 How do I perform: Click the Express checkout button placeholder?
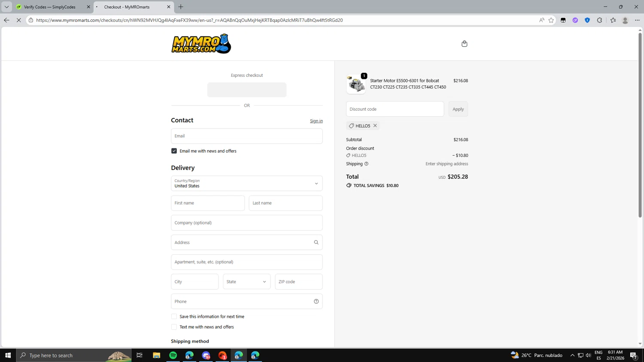(247, 90)
